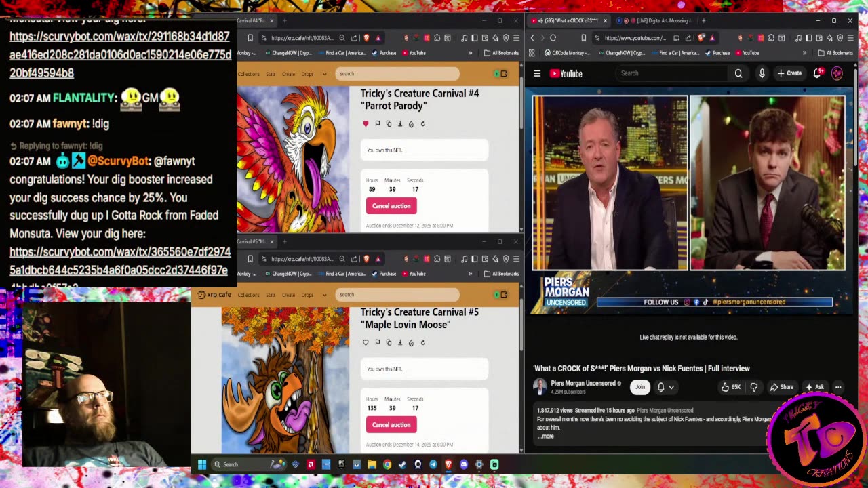Dislike the Piers Morgan video

point(753,387)
